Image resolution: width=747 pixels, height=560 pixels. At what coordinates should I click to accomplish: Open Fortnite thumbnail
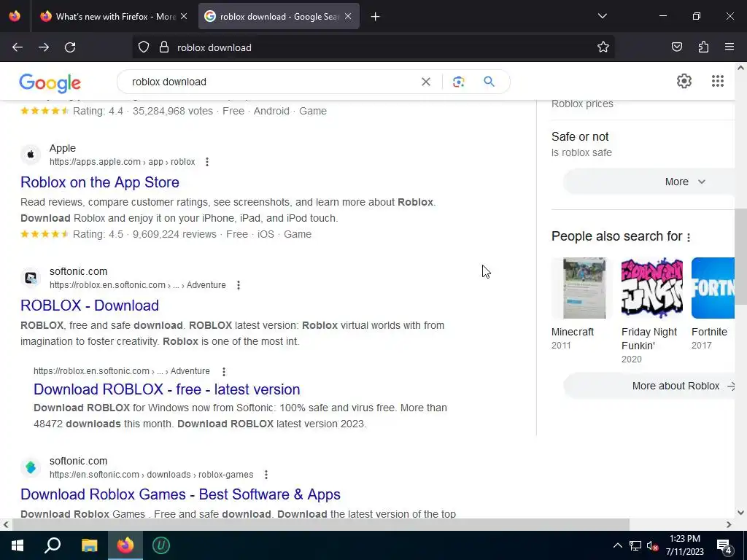(713, 288)
